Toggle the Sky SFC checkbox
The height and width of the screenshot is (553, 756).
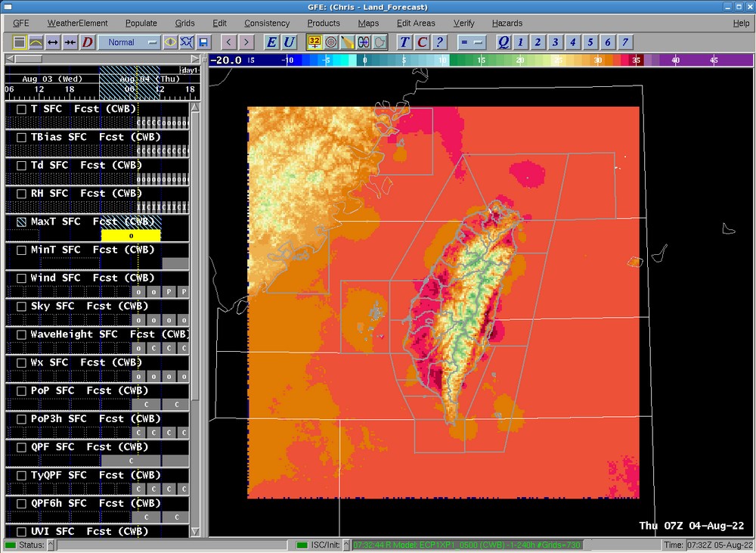(x=21, y=306)
